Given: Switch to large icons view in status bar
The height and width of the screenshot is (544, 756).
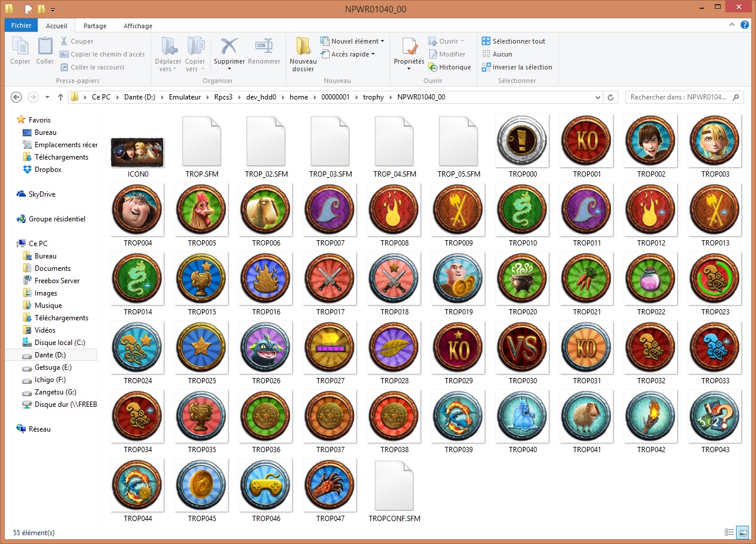Looking at the screenshot, I should coord(741,532).
